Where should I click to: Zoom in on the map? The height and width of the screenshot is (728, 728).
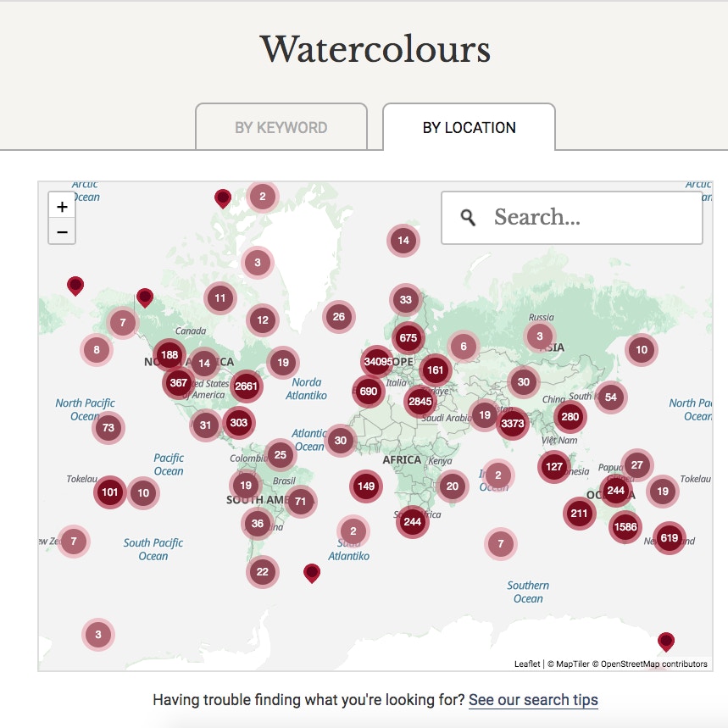tap(62, 207)
